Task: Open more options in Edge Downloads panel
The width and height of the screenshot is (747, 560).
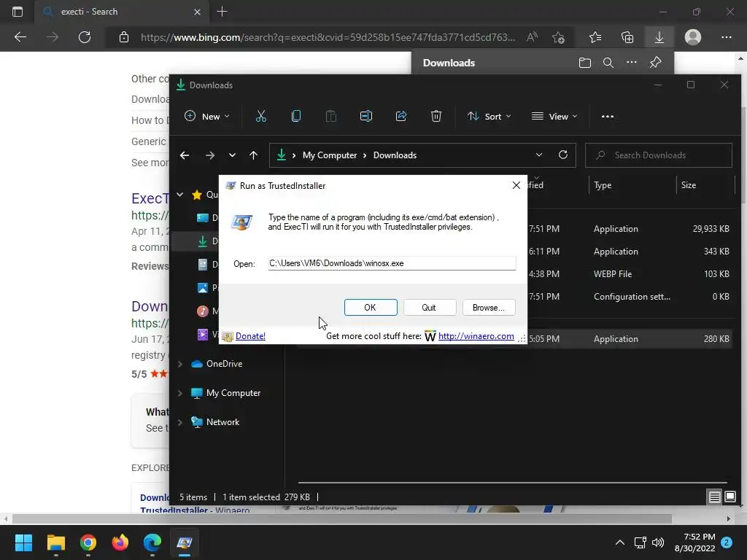Action: click(x=632, y=63)
